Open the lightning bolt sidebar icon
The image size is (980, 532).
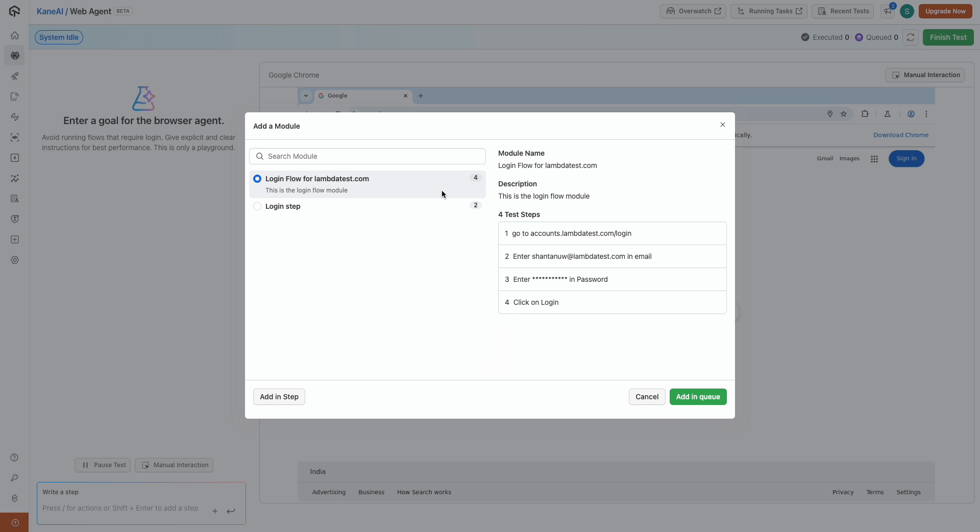click(15, 158)
